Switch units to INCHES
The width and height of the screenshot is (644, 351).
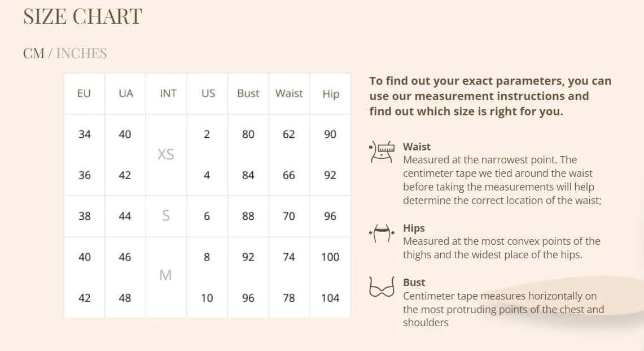click(81, 53)
